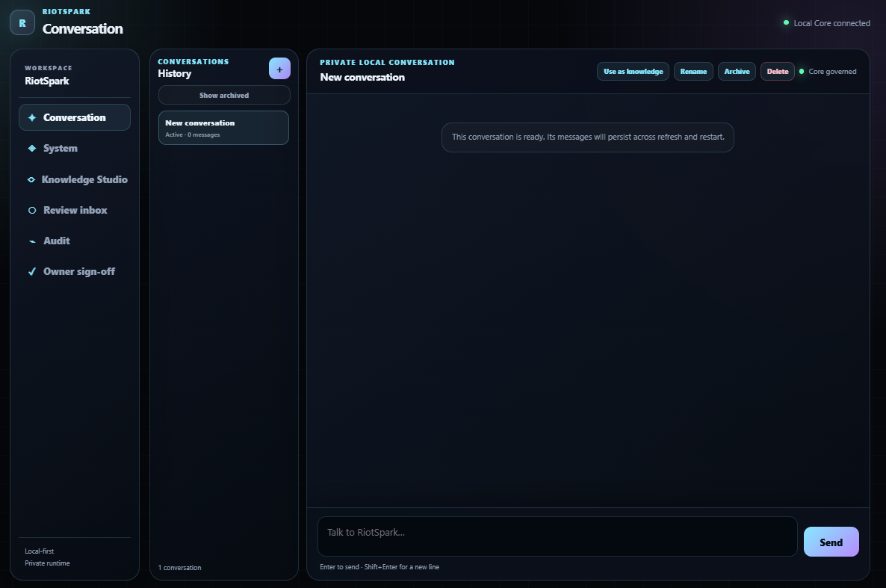886x588 pixels.
Task: Click the Conversation page title at top
Action: click(82, 29)
